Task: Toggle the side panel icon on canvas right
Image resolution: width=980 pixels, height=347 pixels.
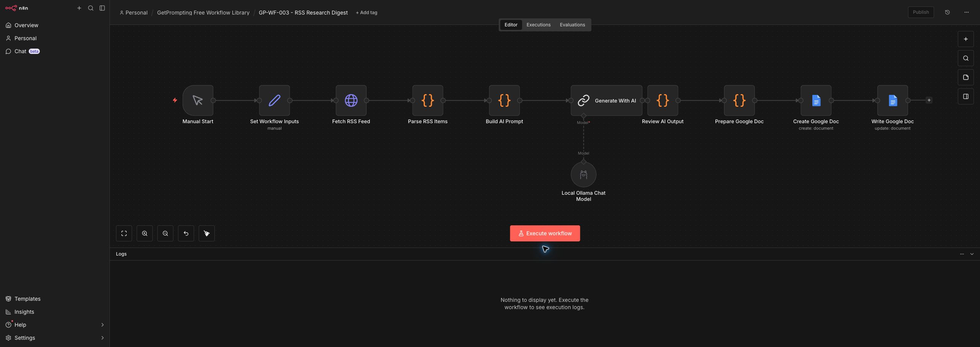Action: click(965, 96)
